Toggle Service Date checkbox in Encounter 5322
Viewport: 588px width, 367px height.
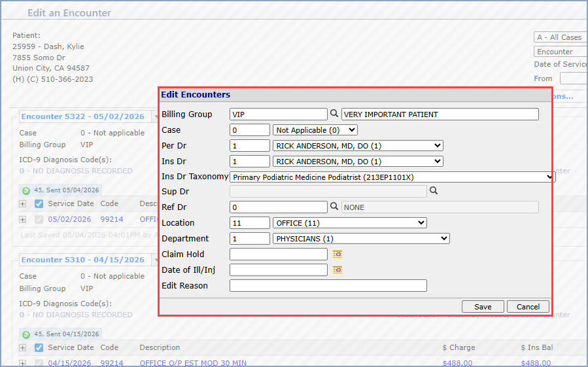pos(39,203)
